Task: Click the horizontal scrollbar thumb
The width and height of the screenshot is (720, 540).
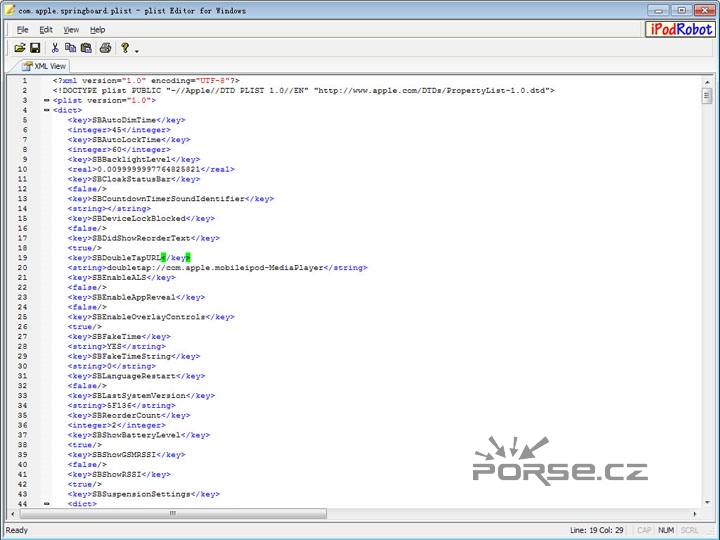Action: [x=173, y=513]
